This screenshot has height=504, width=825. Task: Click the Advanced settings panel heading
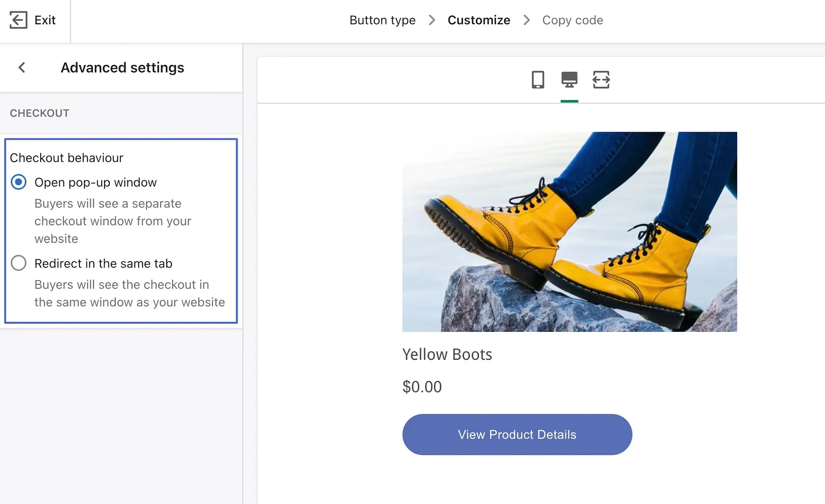(x=122, y=68)
